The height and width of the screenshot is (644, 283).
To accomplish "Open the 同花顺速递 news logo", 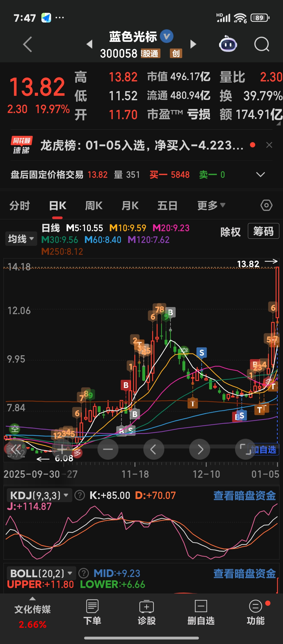I will click(x=21, y=145).
